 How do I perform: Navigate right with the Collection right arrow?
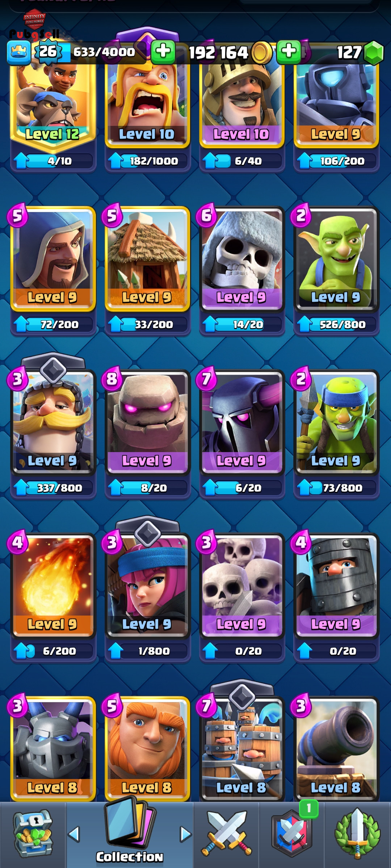pos(185,834)
